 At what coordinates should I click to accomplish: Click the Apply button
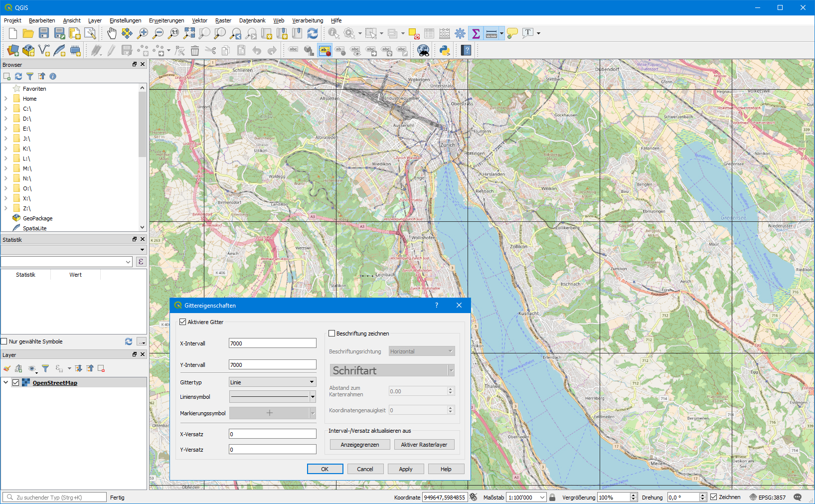pyautogui.click(x=406, y=469)
